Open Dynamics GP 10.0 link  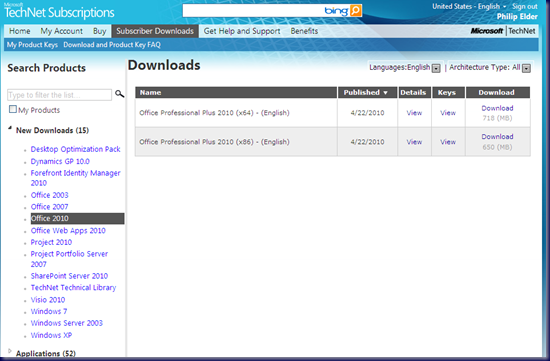click(x=60, y=161)
